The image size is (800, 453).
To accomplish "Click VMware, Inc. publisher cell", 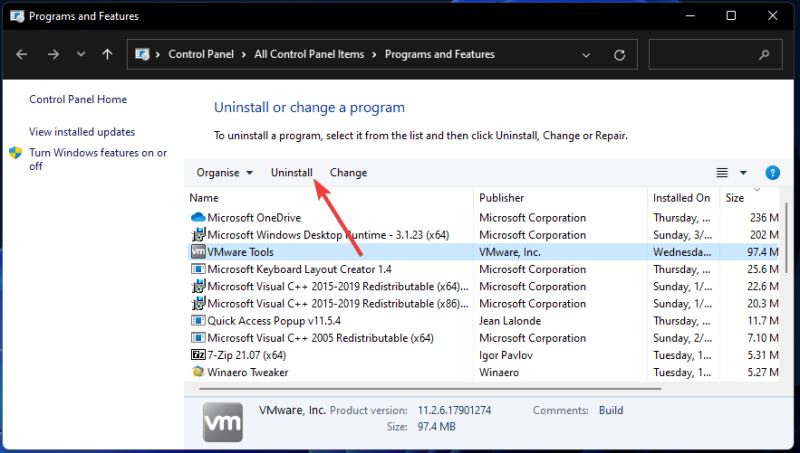I will (510, 252).
